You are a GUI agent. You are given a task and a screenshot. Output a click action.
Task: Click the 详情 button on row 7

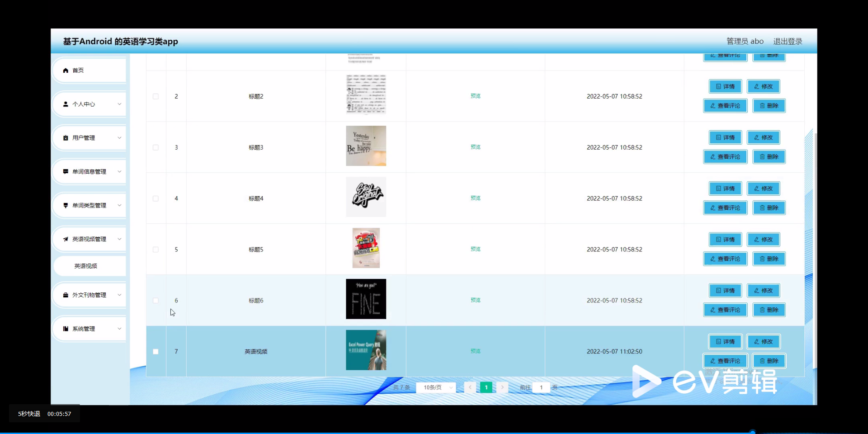[725, 341]
